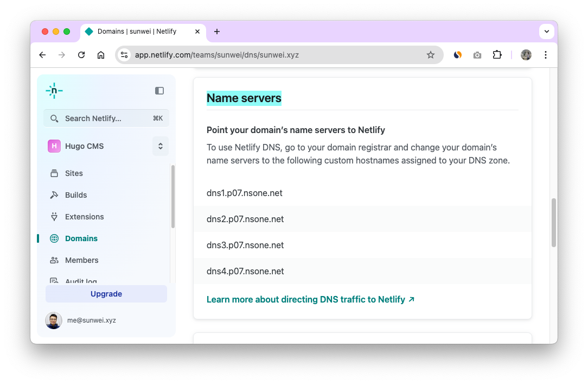This screenshot has height=384, width=588.
Task: Go to Builds in the sidebar
Action: [x=76, y=195]
